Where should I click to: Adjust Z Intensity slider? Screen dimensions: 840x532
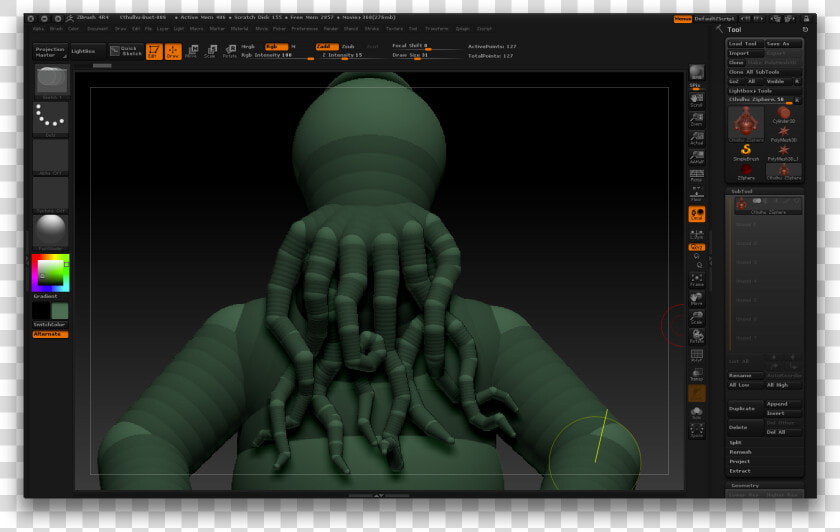[x=355, y=55]
